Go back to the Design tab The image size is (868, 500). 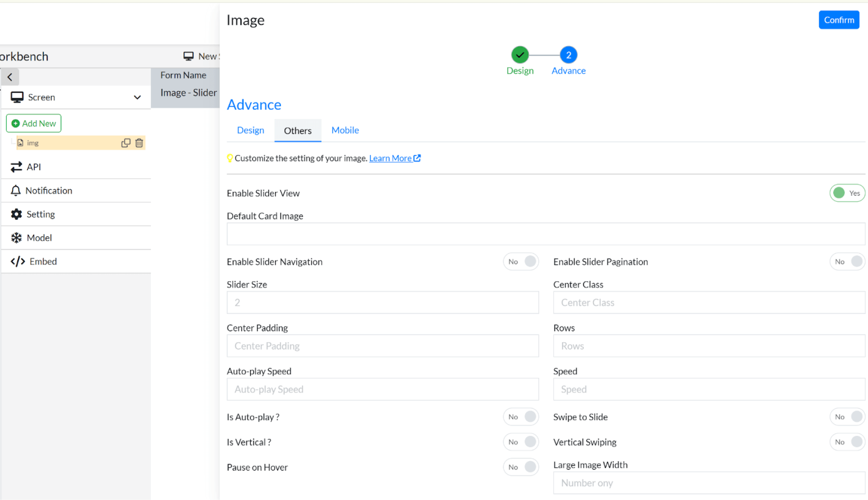pos(250,130)
